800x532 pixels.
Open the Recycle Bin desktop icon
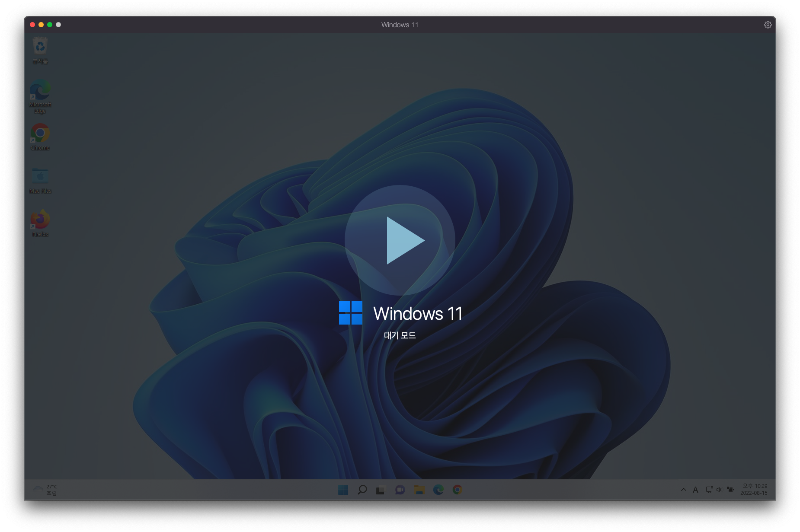point(40,51)
